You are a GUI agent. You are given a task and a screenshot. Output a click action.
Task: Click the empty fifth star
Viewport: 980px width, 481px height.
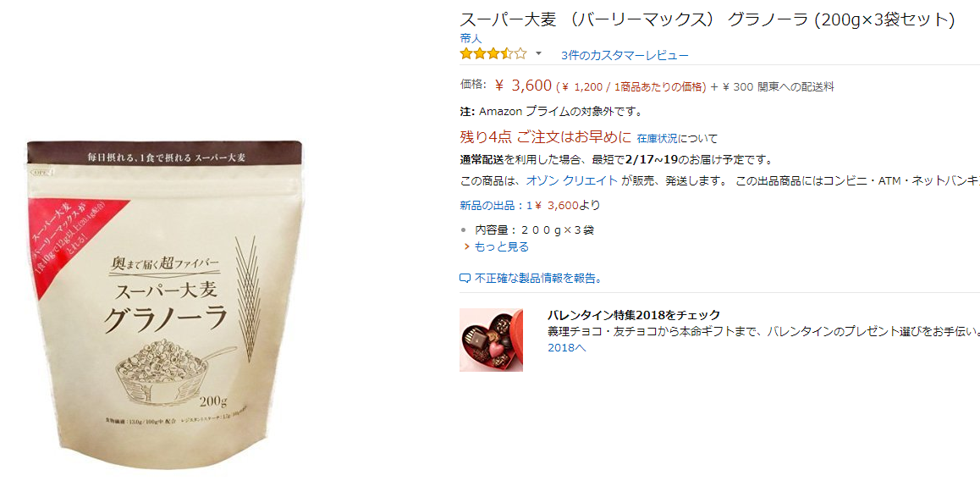pos(520,54)
